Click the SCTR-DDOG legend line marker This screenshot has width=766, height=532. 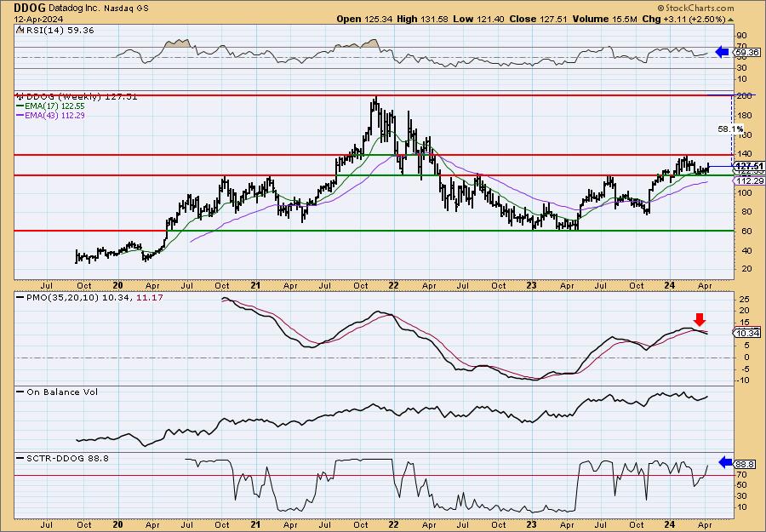pos(20,458)
